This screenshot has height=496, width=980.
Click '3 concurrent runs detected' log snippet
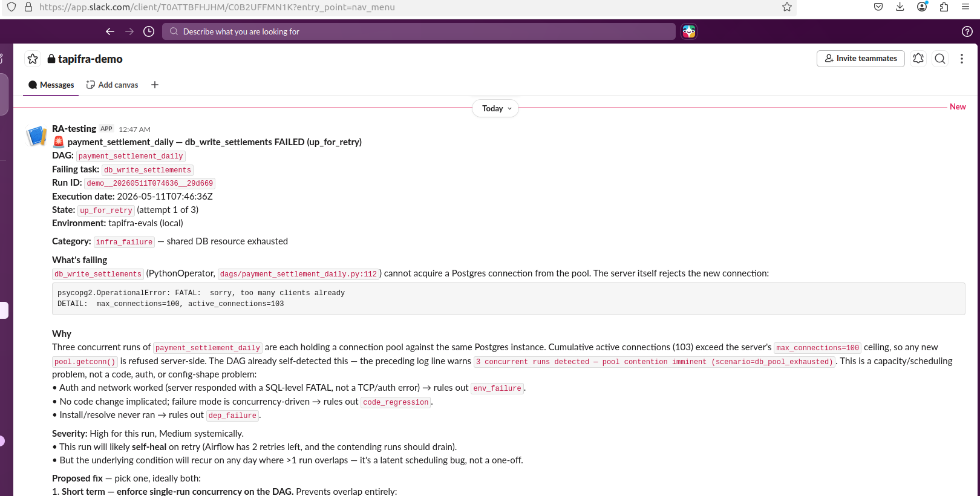pos(655,362)
